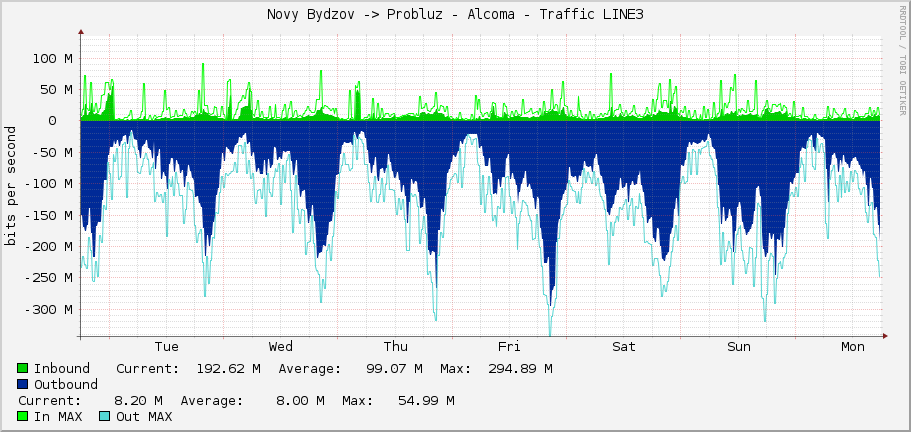Click the '-50 M' y-axis label
The image size is (911, 432).
tap(52, 152)
